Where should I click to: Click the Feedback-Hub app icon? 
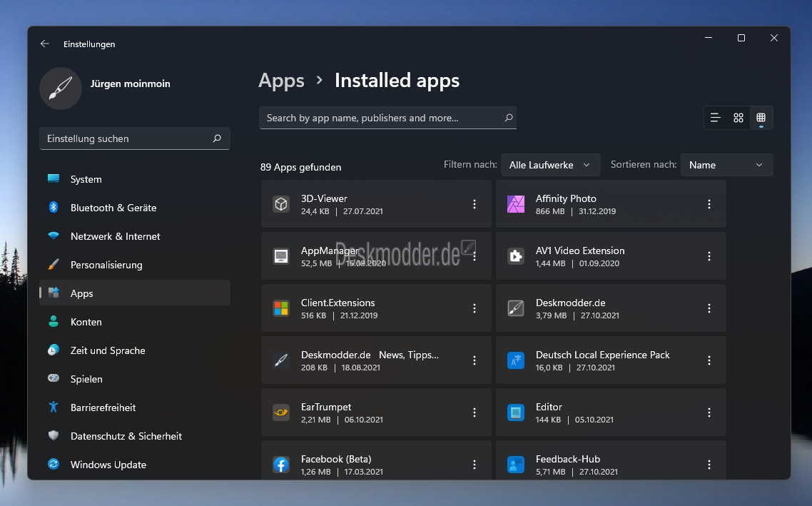pos(516,465)
